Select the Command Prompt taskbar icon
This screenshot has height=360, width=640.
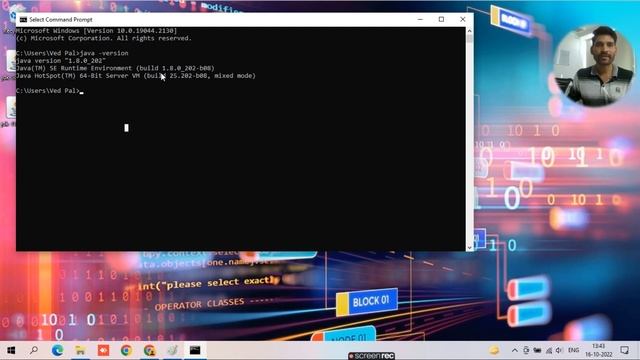click(x=195, y=350)
